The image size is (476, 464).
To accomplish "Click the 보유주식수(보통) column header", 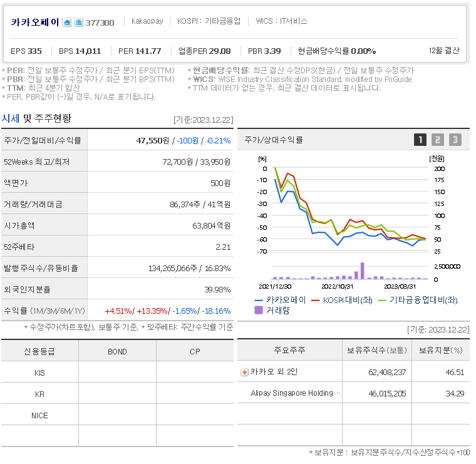I will coord(377,350).
